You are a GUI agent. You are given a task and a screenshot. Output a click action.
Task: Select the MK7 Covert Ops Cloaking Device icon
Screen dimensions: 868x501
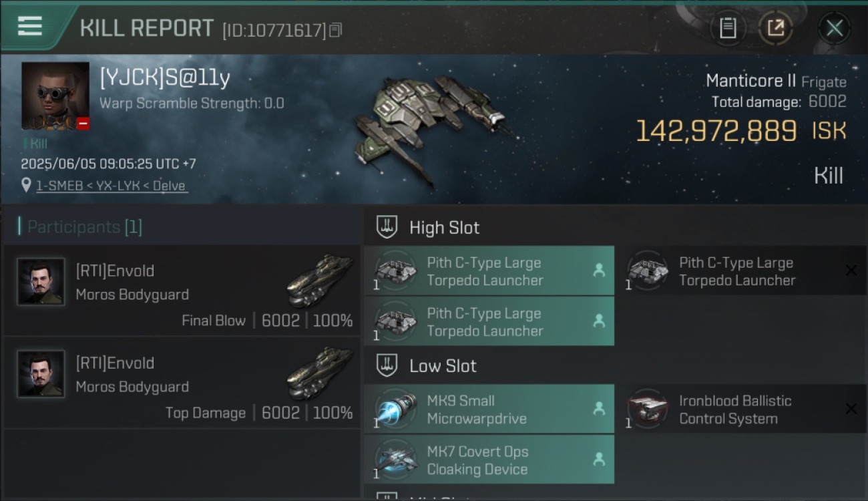pyautogui.click(x=396, y=460)
